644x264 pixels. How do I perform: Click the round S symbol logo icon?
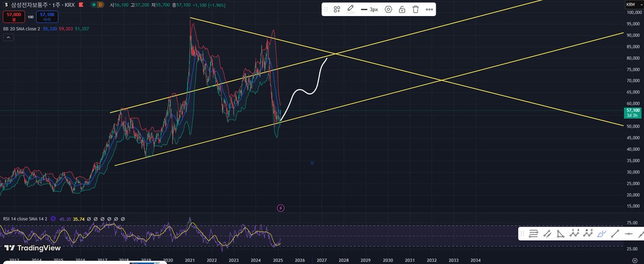5,5
